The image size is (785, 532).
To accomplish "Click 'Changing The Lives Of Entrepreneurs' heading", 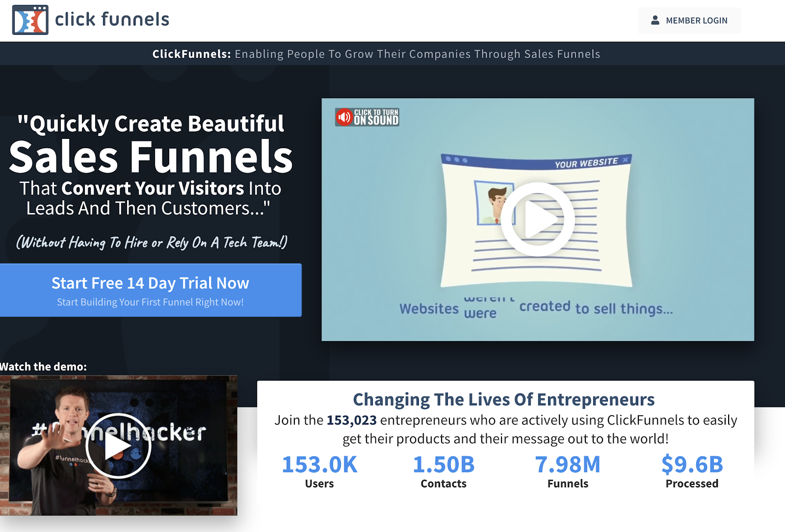I will pos(504,399).
